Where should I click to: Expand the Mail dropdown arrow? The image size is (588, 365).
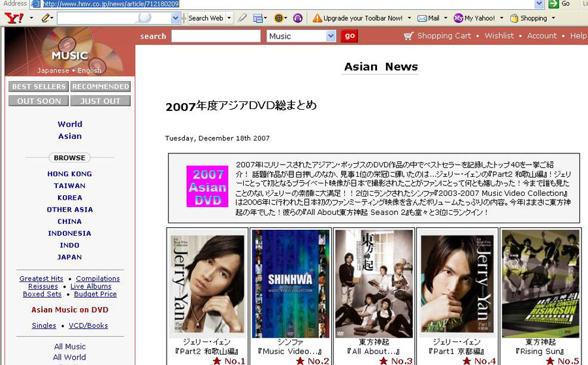pyautogui.click(x=446, y=18)
